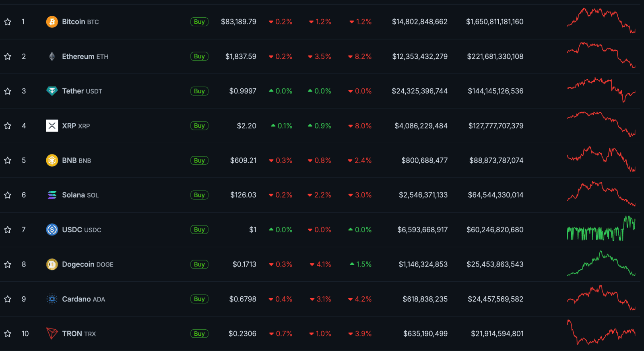Click Ethereum price $1,837.59

pyautogui.click(x=241, y=56)
